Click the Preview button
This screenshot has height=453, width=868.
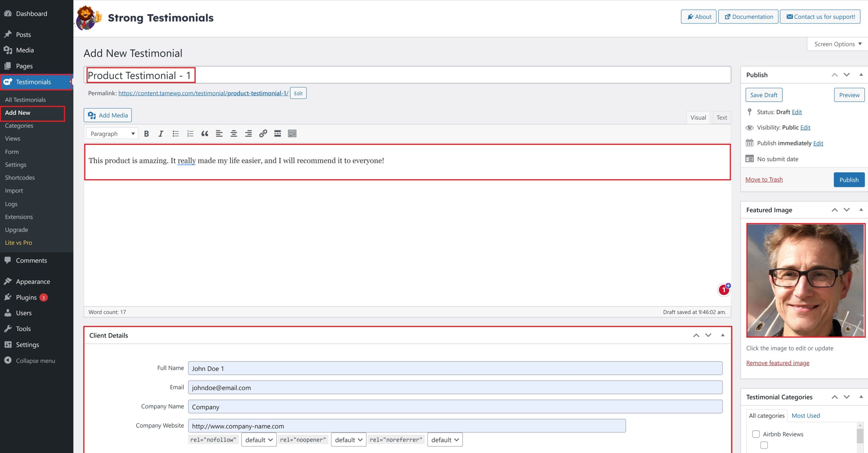[849, 95]
